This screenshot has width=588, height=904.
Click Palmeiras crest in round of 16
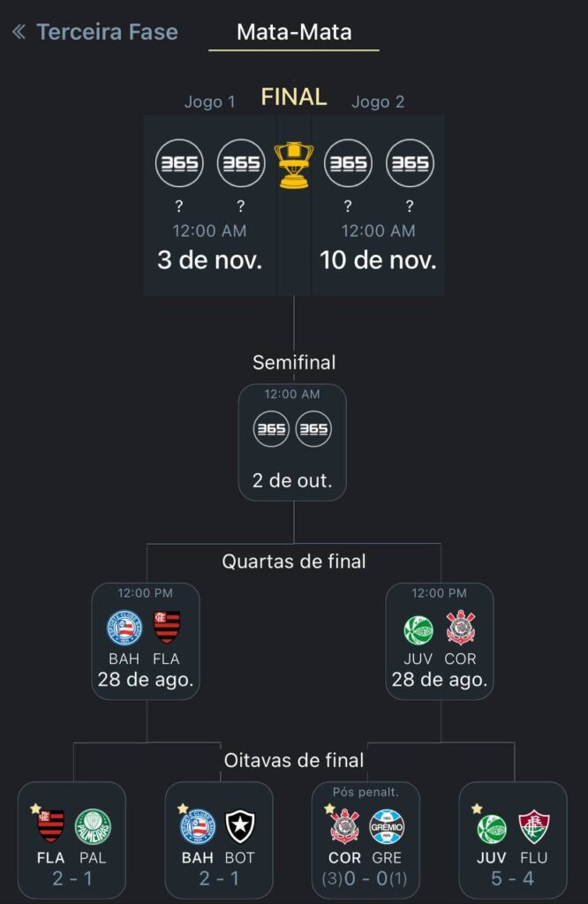(x=93, y=826)
